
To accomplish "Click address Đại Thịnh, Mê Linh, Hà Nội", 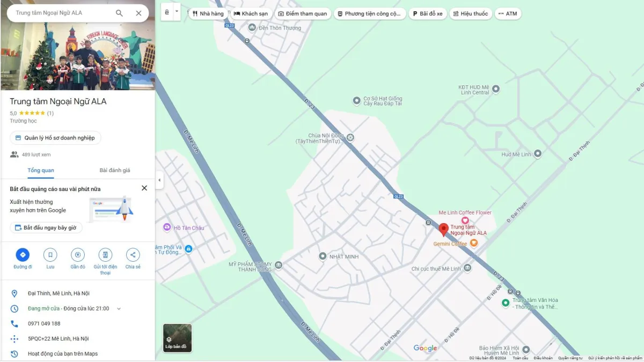I will (58, 293).
